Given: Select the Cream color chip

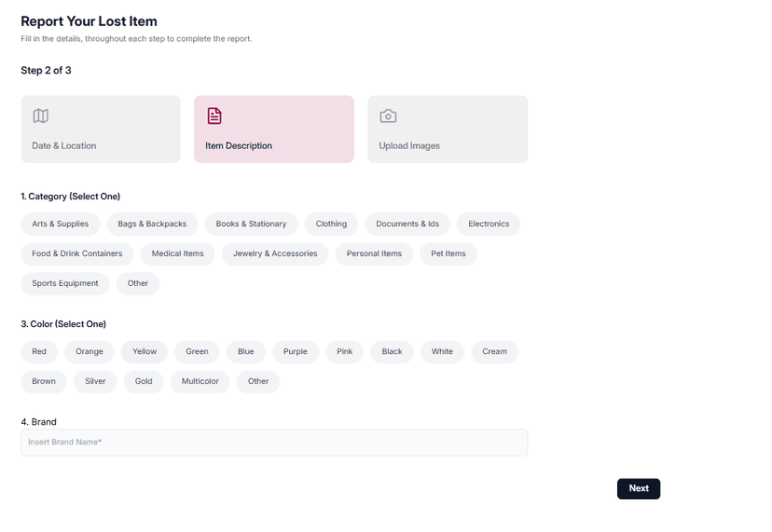Looking at the screenshot, I should 494,352.
